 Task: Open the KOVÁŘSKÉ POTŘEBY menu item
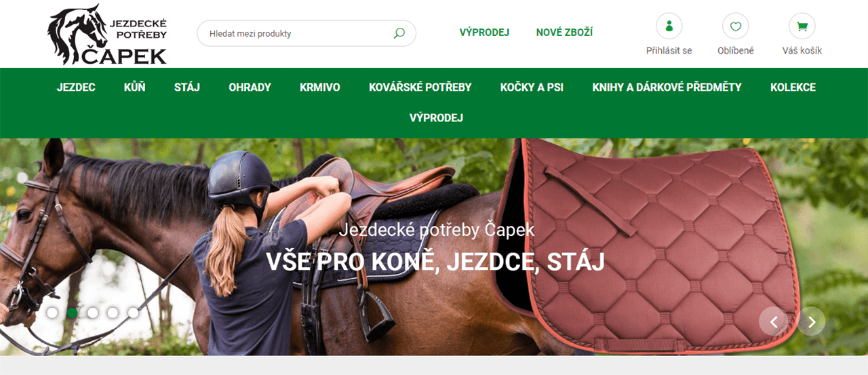[420, 87]
